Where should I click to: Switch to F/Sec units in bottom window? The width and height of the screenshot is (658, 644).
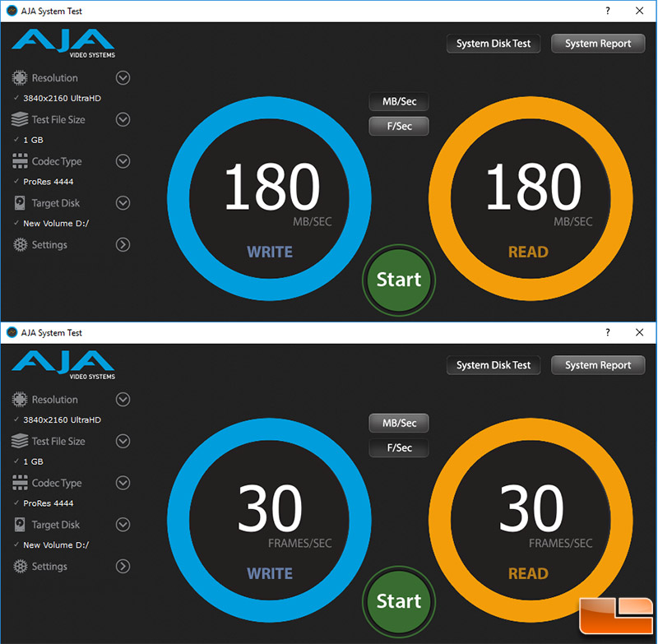(399, 447)
